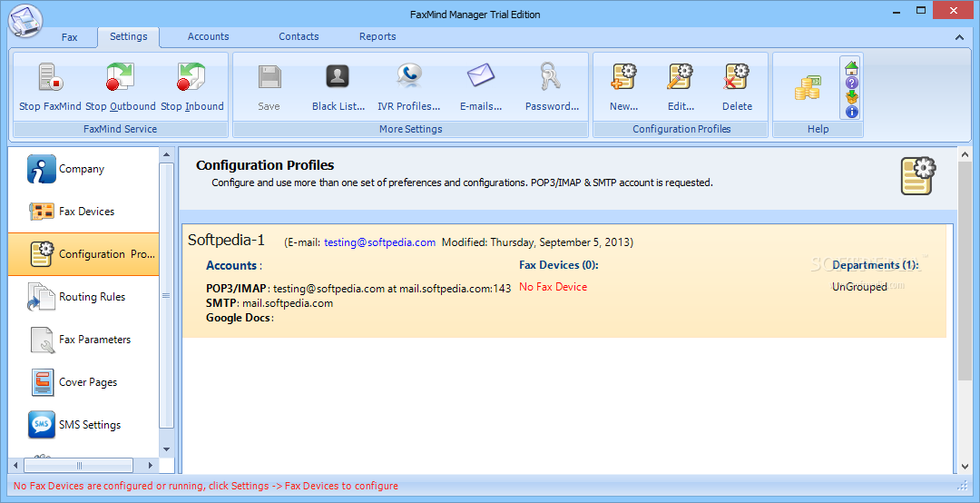Image resolution: width=980 pixels, height=503 pixels.
Task: Click the gold coins purchase icon
Action: [x=807, y=88]
